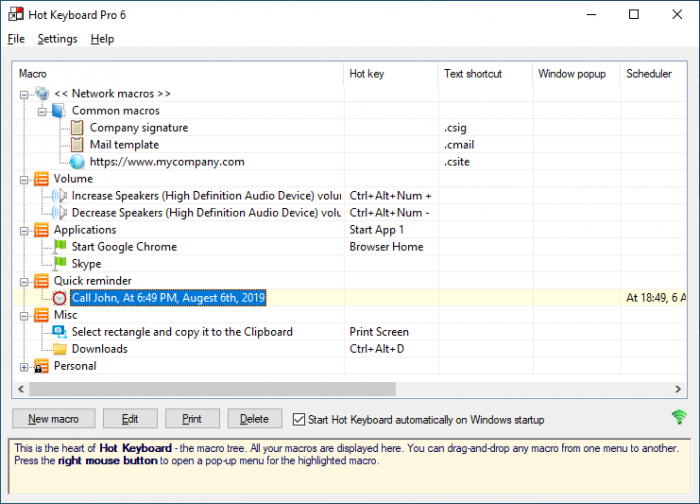Select the Decrease Speakers volume macro

[206, 213]
